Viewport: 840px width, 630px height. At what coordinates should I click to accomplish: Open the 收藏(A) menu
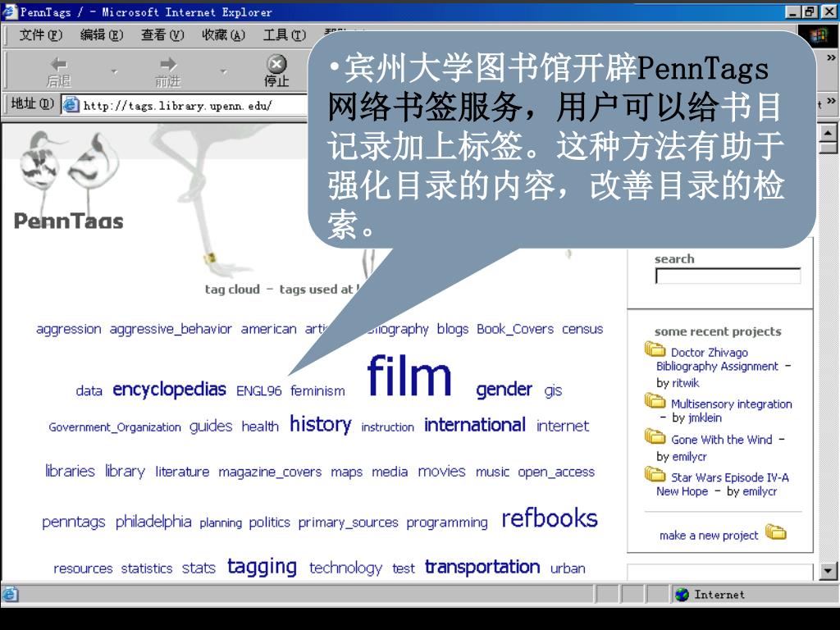[223, 34]
